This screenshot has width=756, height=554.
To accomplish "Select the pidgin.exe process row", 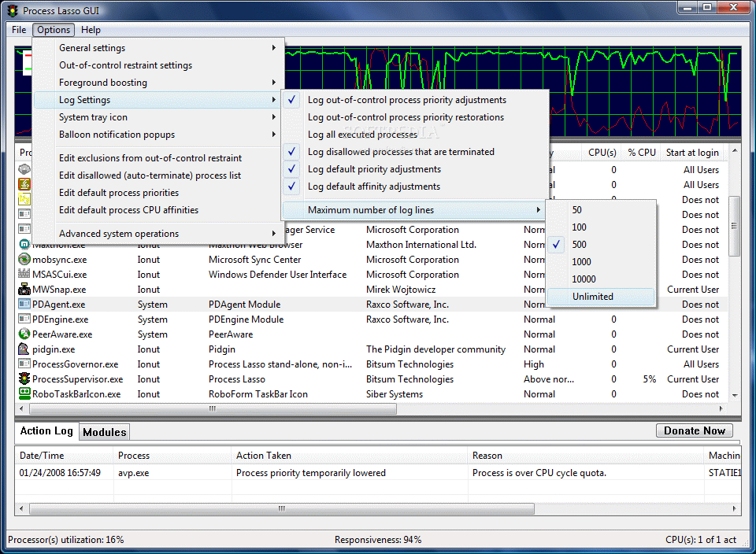I will tap(371, 349).
